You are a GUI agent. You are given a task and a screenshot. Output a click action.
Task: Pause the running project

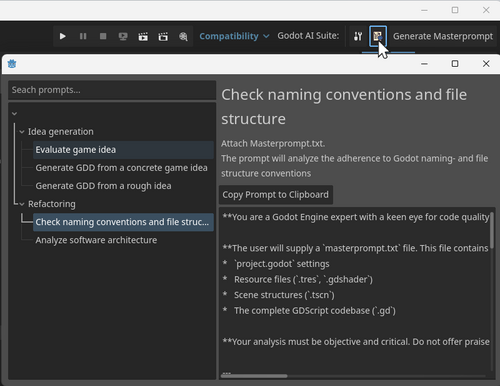pyautogui.click(x=83, y=36)
